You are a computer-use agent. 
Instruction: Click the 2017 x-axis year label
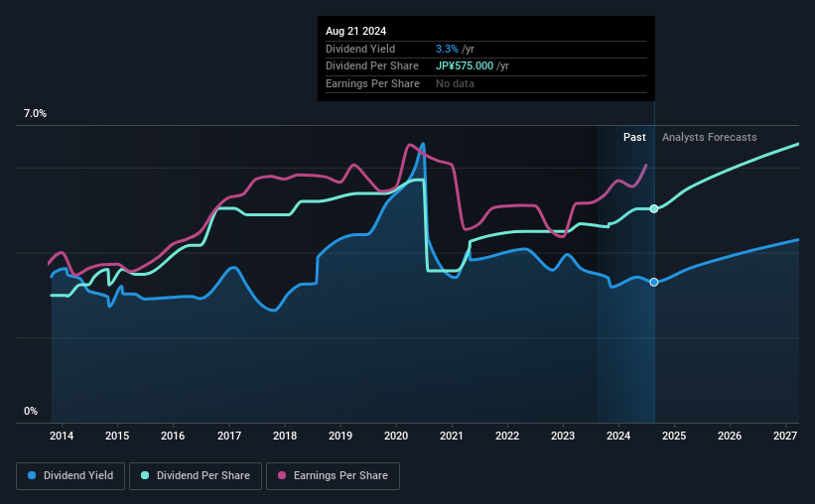coord(228,436)
